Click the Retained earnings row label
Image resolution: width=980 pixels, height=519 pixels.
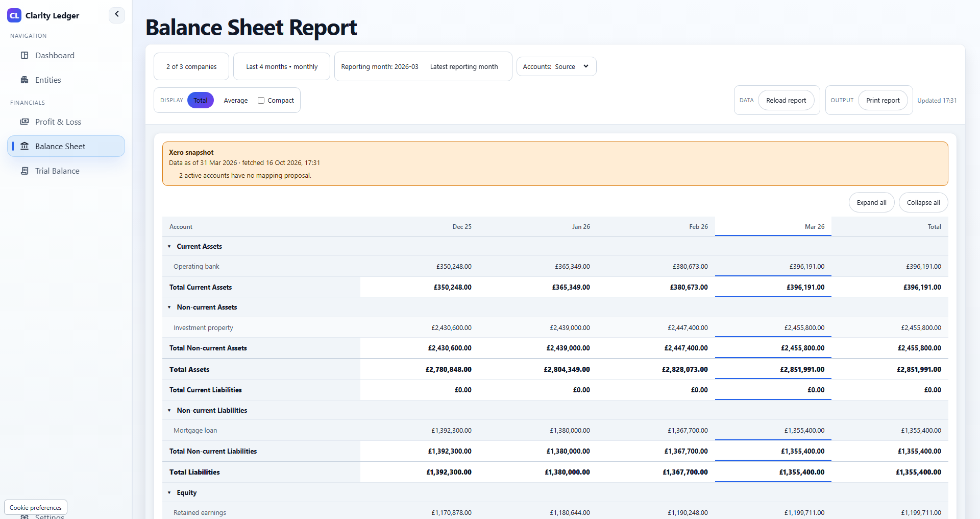tap(200, 512)
